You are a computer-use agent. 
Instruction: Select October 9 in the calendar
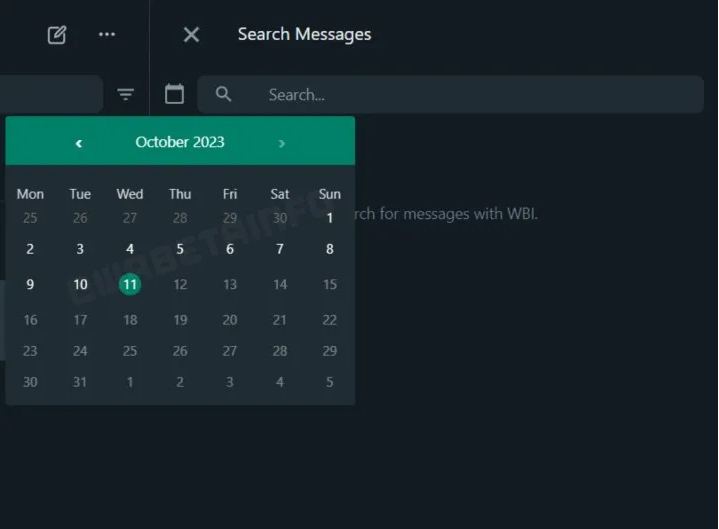tap(30, 285)
